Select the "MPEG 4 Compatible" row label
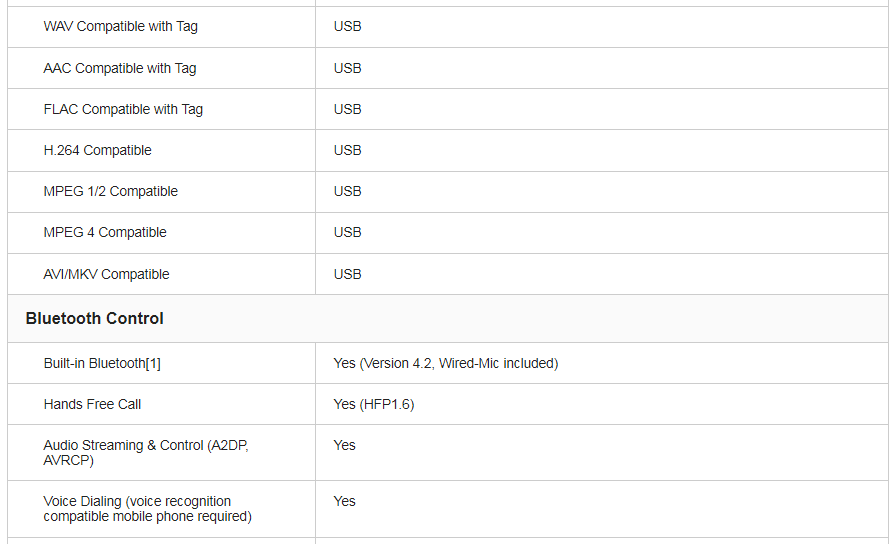Screen dimensions: 894x544 [x=105, y=232]
